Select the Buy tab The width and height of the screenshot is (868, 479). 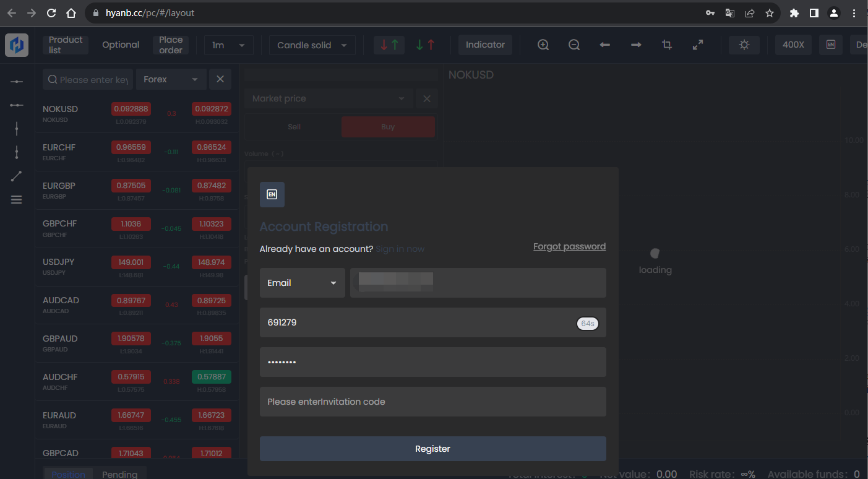388,126
